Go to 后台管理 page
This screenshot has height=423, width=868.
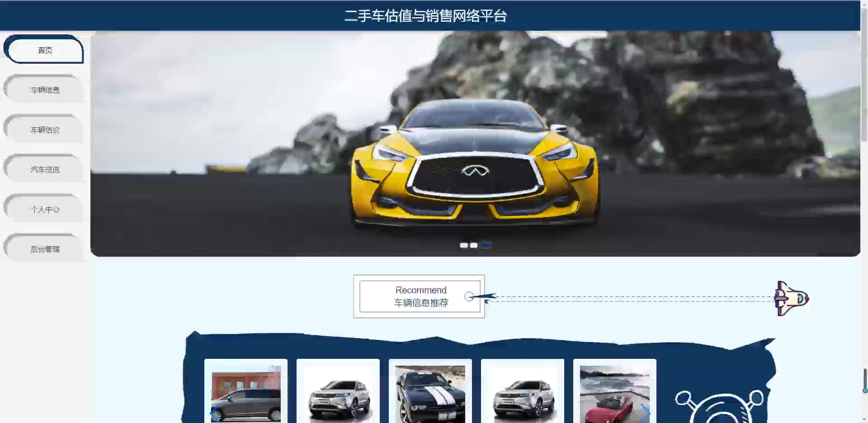(44, 249)
